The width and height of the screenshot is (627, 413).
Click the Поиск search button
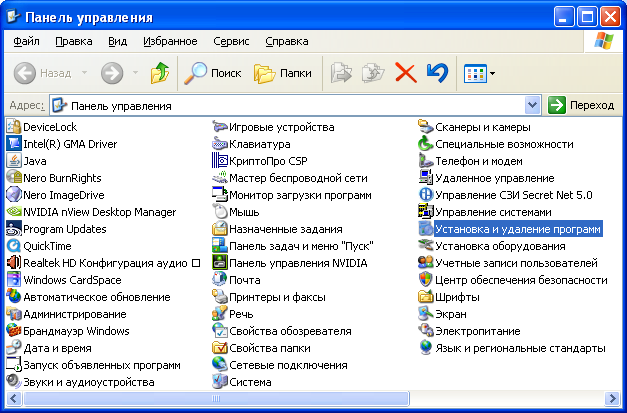(212, 73)
